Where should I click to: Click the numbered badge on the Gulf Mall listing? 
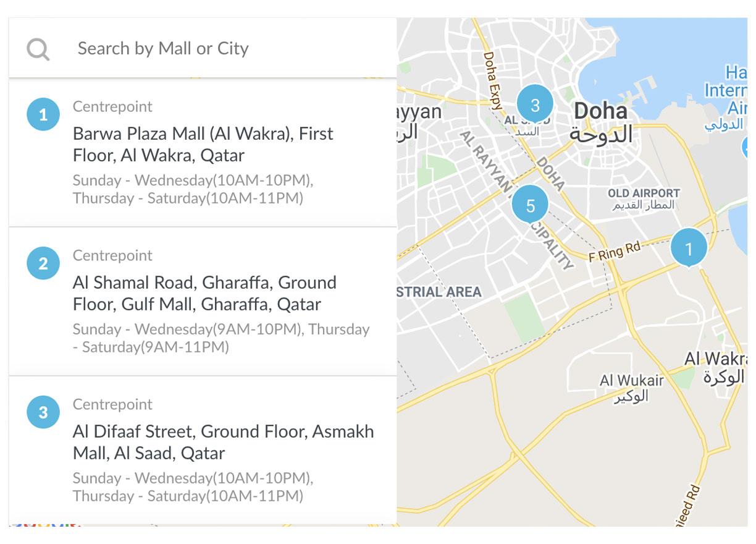43,262
